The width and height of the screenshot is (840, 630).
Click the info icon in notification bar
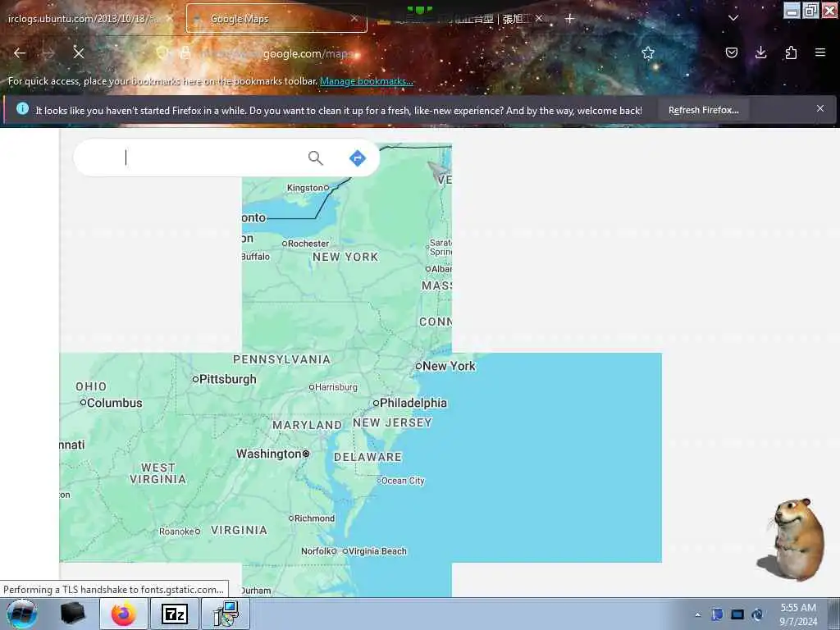pyautogui.click(x=22, y=109)
